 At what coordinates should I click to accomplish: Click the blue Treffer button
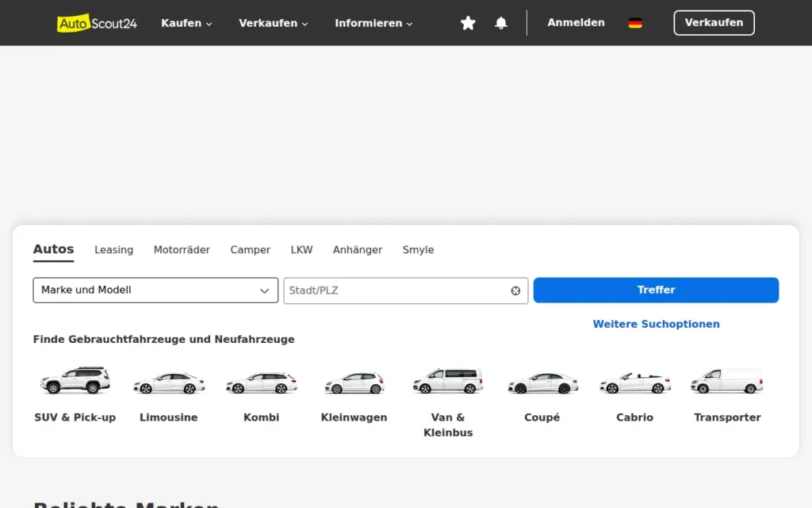[656, 291]
